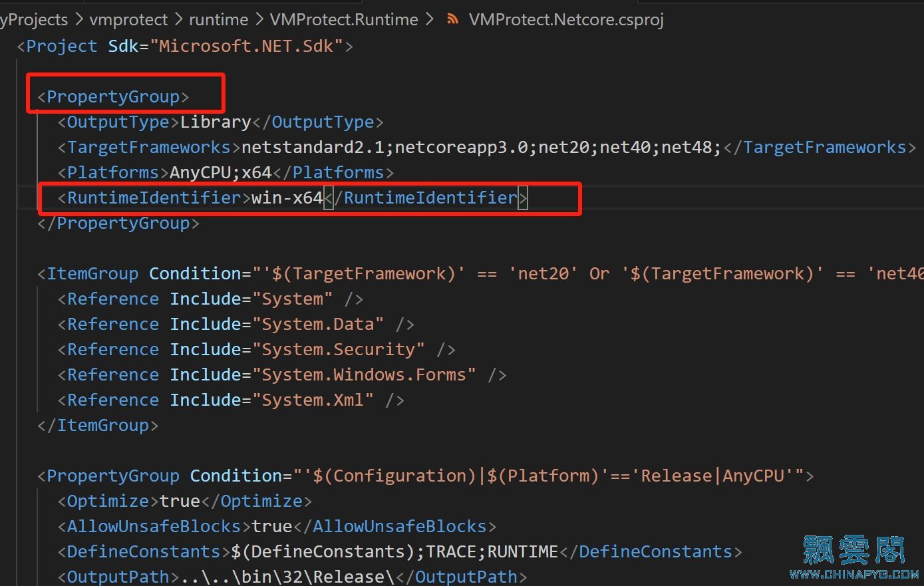Click the closing RuntimeIdentifier tag
Screen dimensions: 924x586
pyautogui.click(x=426, y=198)
